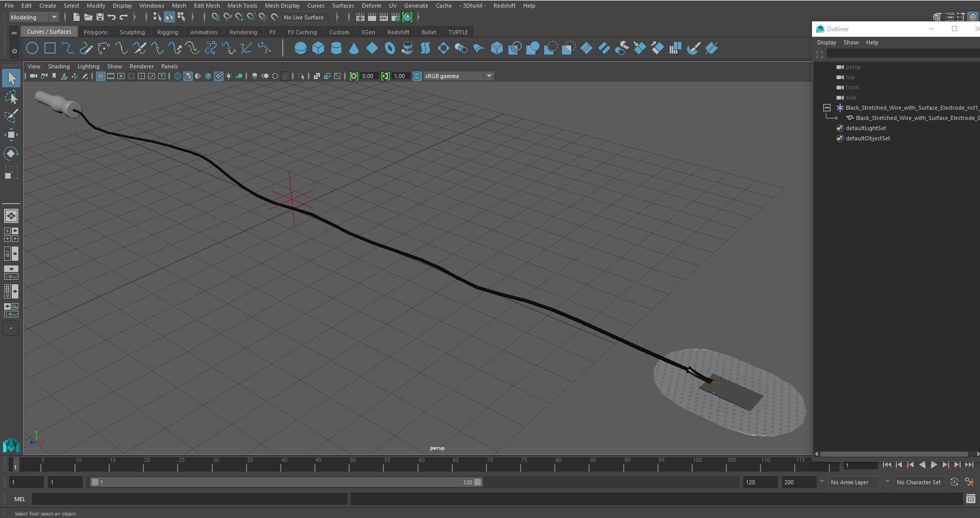Create a polygon cylinder from the shelf
980x518 pixels.
336,48
